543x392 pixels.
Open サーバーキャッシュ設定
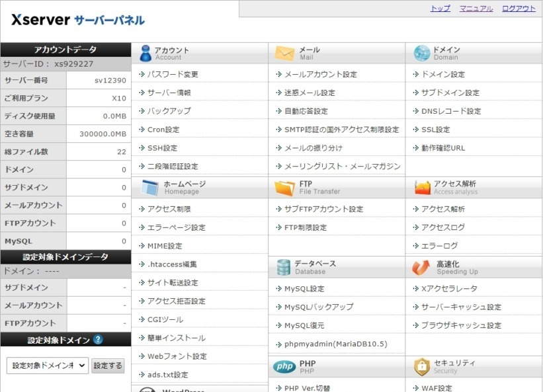pyautogui.click(x=461, y=307)
